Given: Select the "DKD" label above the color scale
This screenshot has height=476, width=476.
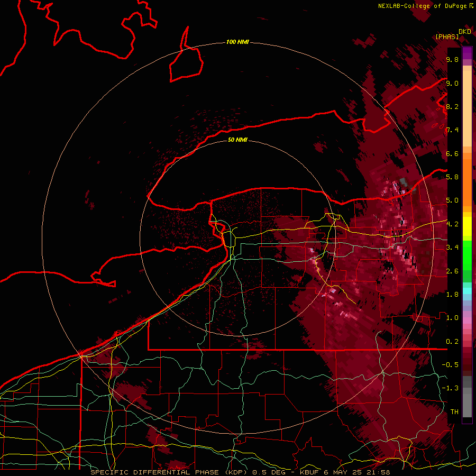Looking at the screenshot, I should point(465,32).
